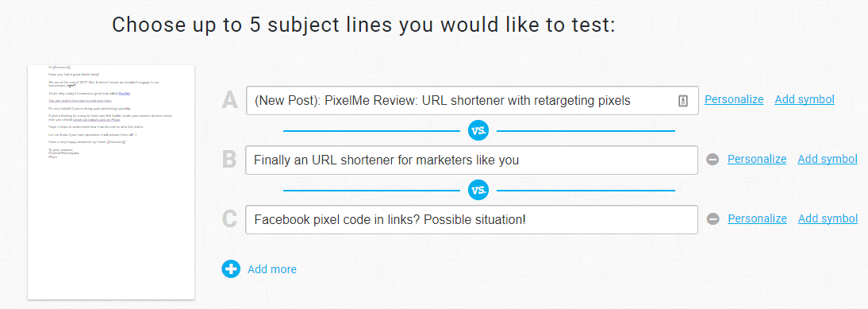The height and width of the screenshot is (309, 868).
Task: Click the VS badge between A and B
Action: pyautogui.click(x=478, y=131)
